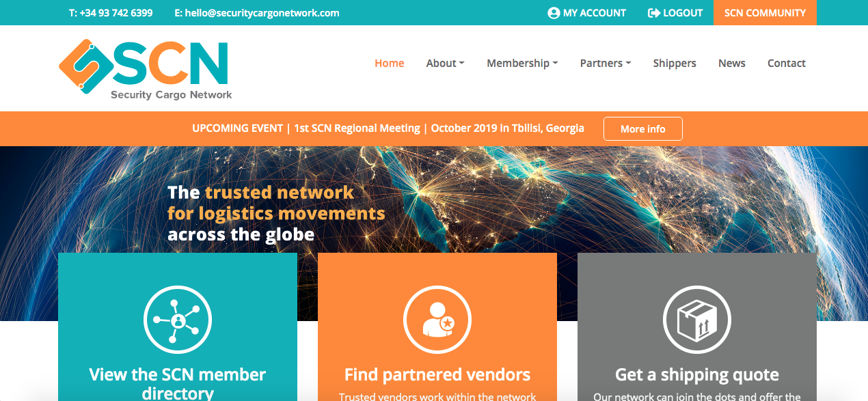Click the Get a shipping quote heading

[697, 374]
